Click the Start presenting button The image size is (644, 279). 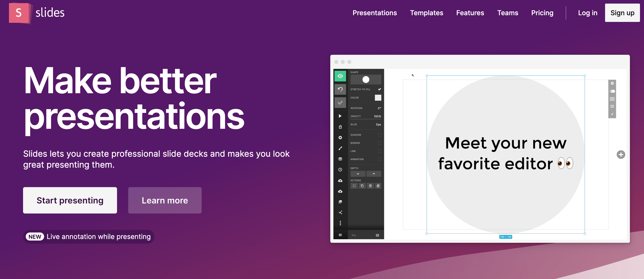point(70,200)
